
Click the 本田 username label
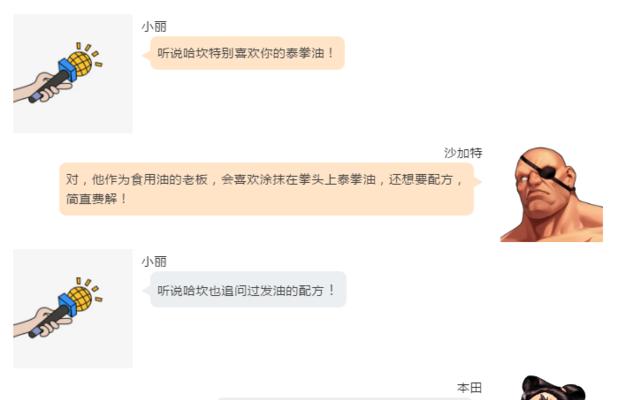click(470, 388)
